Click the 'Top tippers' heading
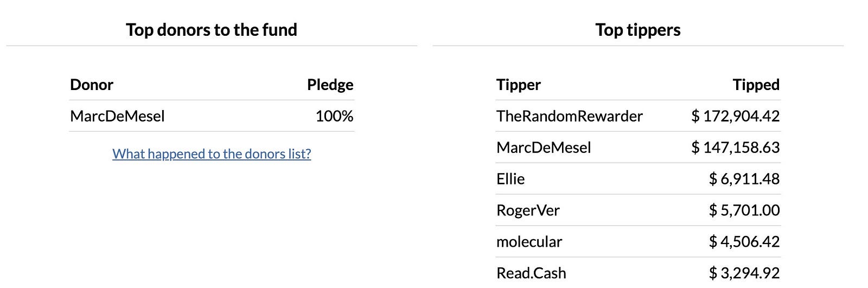 638,30
